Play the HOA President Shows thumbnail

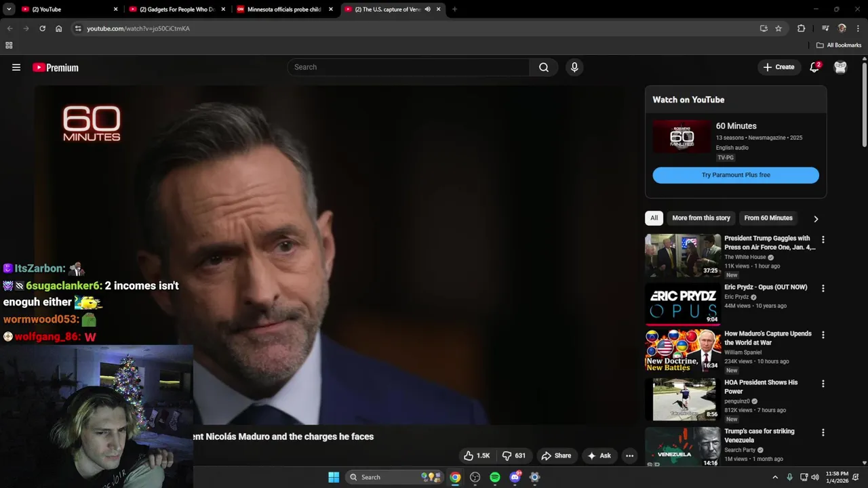683,400
